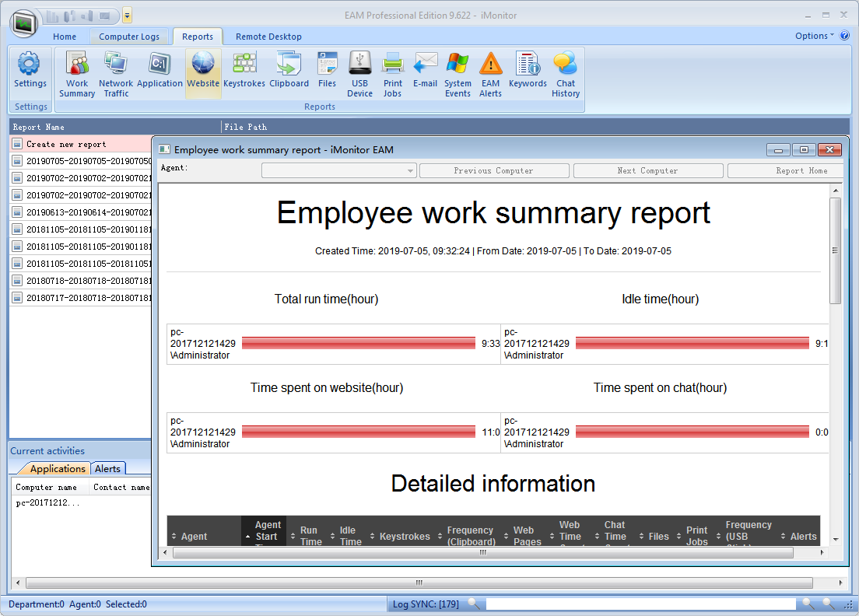Select report row starting with 20190613-20190614

coord(81,212)
